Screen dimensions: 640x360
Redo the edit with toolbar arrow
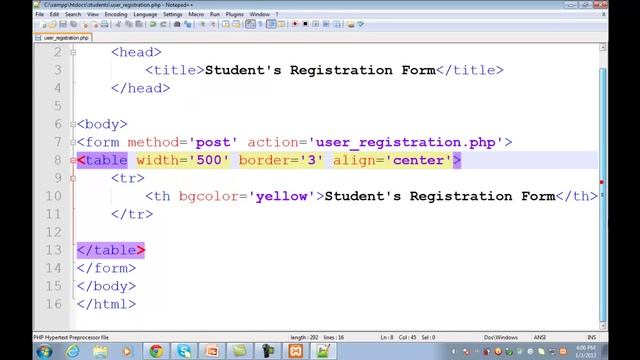(164, 24)
